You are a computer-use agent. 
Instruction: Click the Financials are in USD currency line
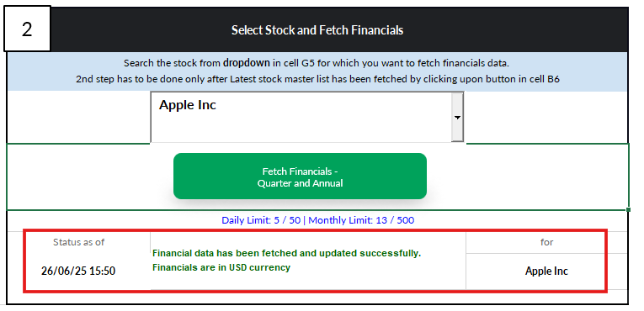tap(221, 267)
